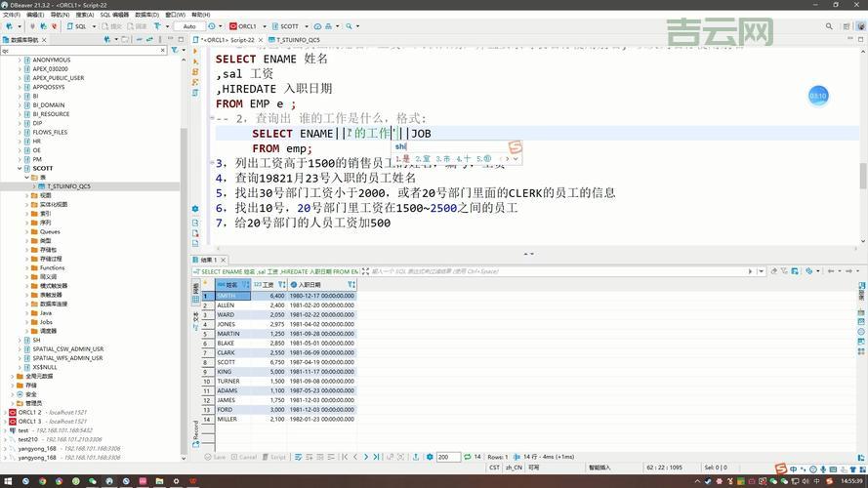Open the 入职日期 column filter and sort icon
This screenshot has height=488, width=868.
coord(351,284)
